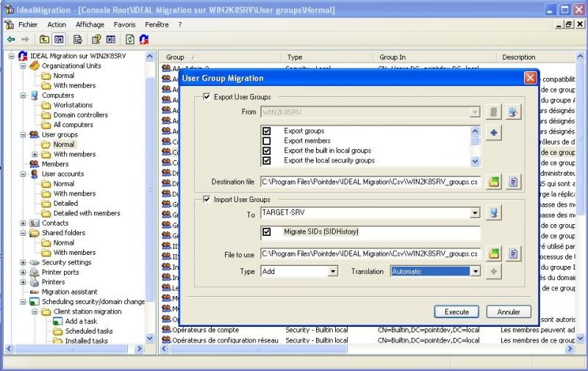Viewport: 588px width, 371px height.
Task: Expand the Contacts tree node
Action: point(24,223)
